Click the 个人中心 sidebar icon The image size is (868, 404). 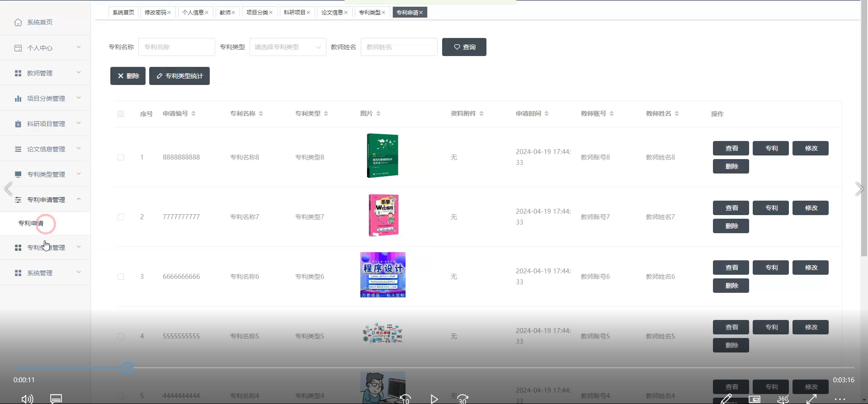pyautogui.click(x=18, y=48)
